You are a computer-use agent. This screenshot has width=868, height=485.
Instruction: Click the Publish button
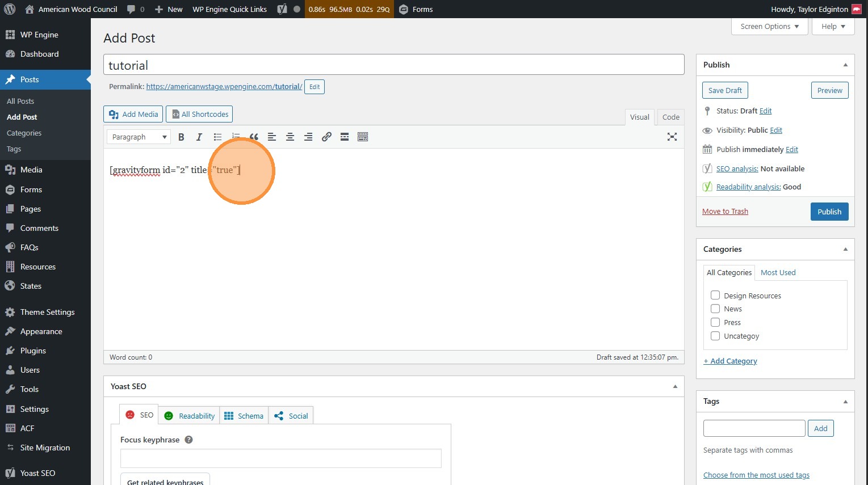click(x=829, y=212)
